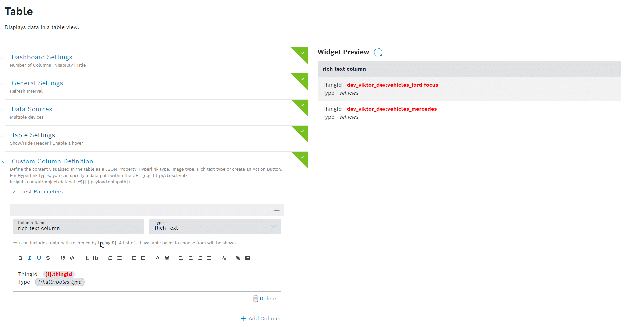This screenshot has width=644, height=322.
Task: Insert a blockquote in the editor
Action: [62, 258]
